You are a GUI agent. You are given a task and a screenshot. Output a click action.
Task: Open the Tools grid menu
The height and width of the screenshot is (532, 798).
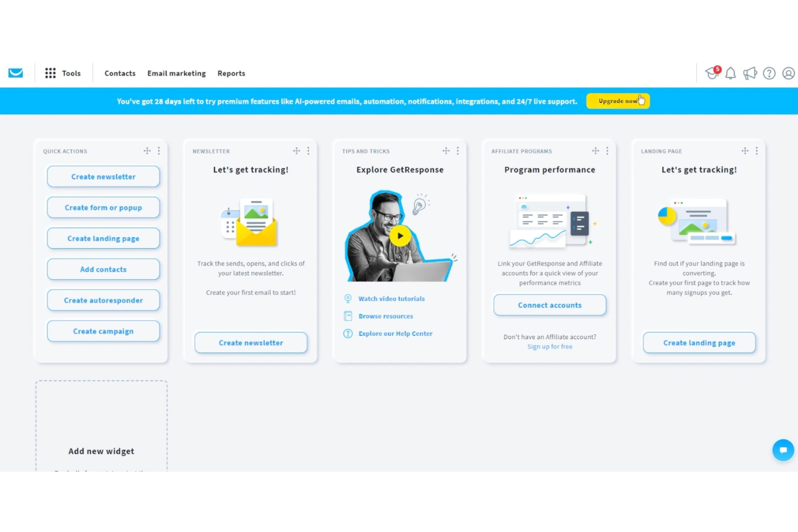[x=50, y=73]
